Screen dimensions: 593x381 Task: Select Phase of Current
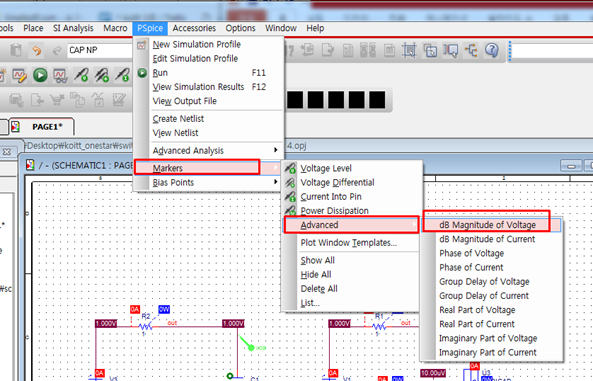pos(471,267)
